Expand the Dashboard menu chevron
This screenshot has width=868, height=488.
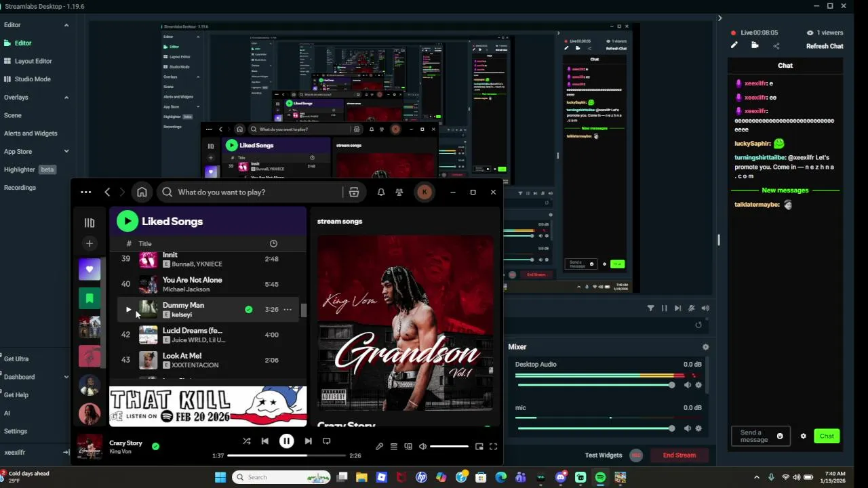pyautogui.click(x=66, y=377)
